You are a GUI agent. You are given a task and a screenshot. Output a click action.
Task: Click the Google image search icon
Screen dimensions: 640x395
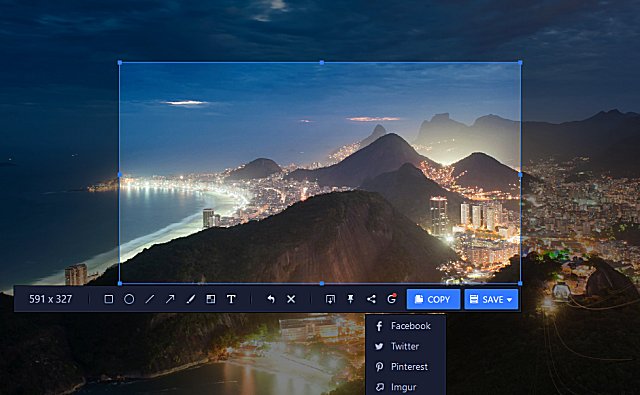click(391, 299)
